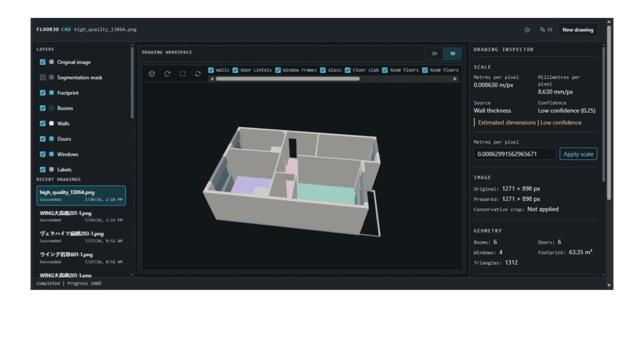Click the New drawing button

578,30
